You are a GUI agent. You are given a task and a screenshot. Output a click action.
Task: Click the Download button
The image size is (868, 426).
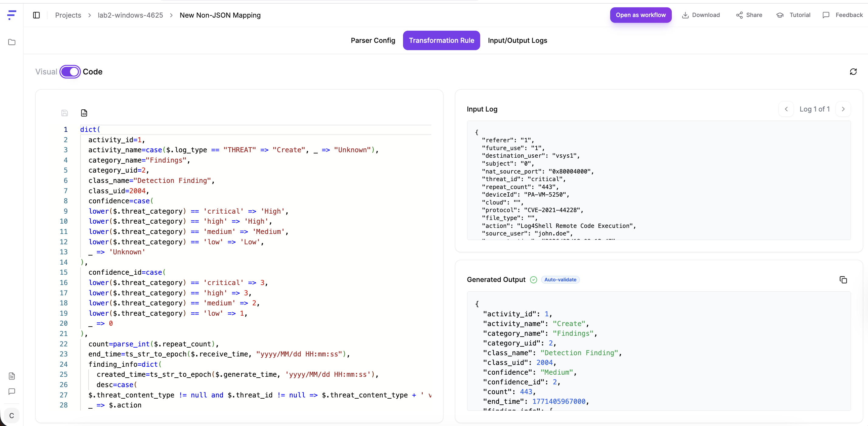click(701, 15)
